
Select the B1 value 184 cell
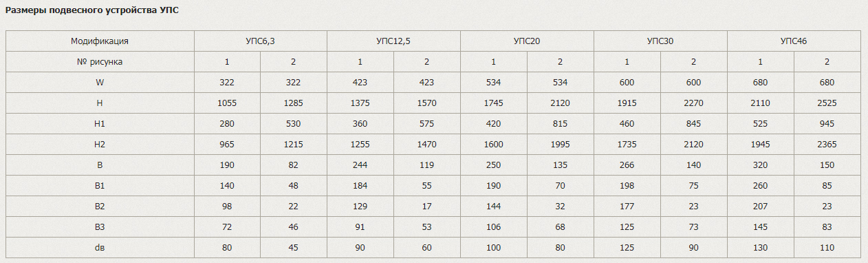(360, 186)
